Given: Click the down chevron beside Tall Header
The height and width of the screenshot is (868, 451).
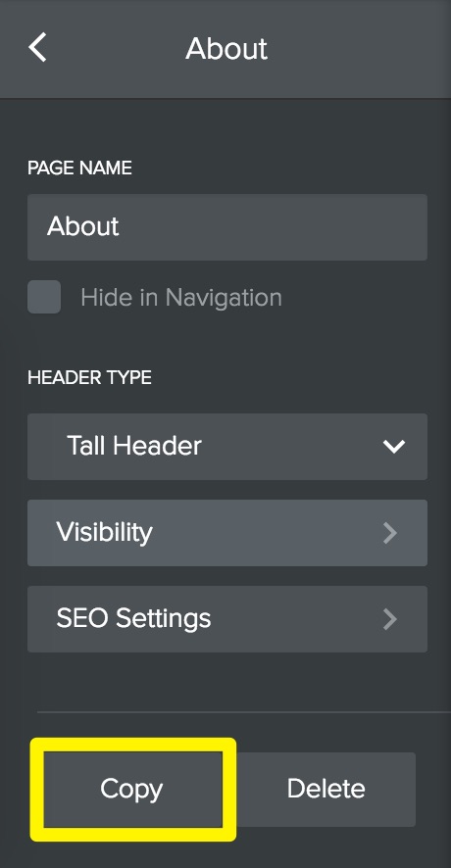Looking at the screenshot, I should point(394,446).
